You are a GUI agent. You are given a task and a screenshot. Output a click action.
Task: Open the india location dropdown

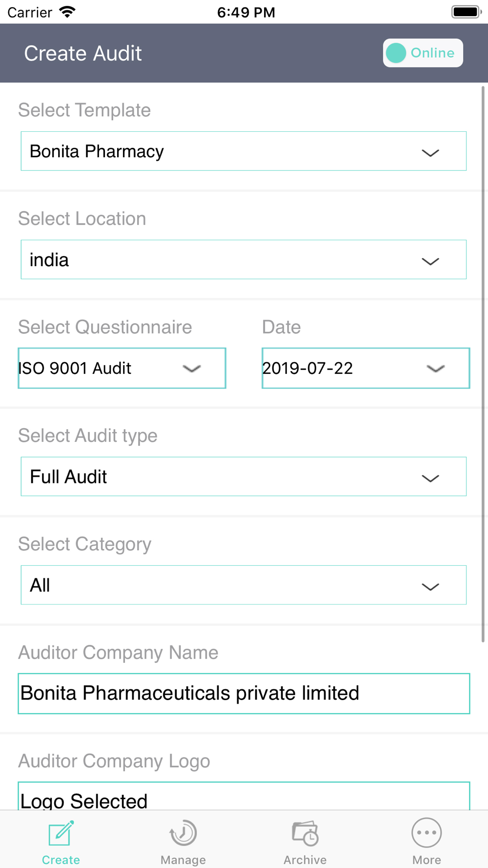point(244,259)
